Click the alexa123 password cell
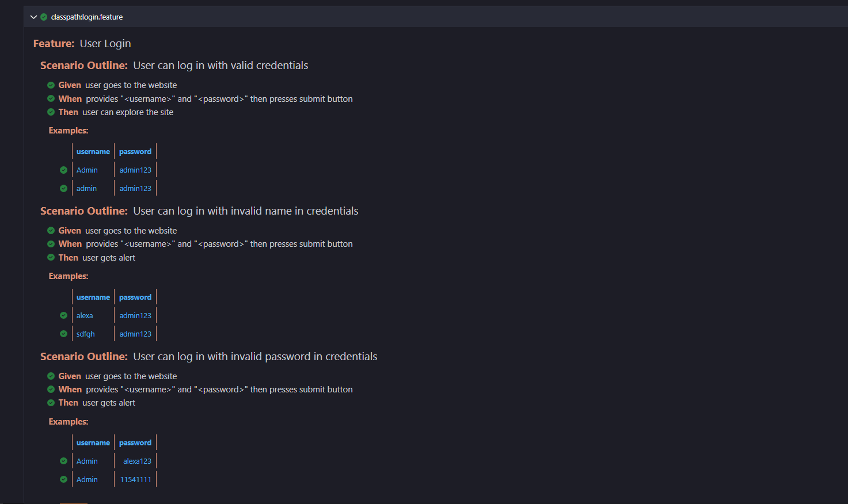 tap(137, 461)
